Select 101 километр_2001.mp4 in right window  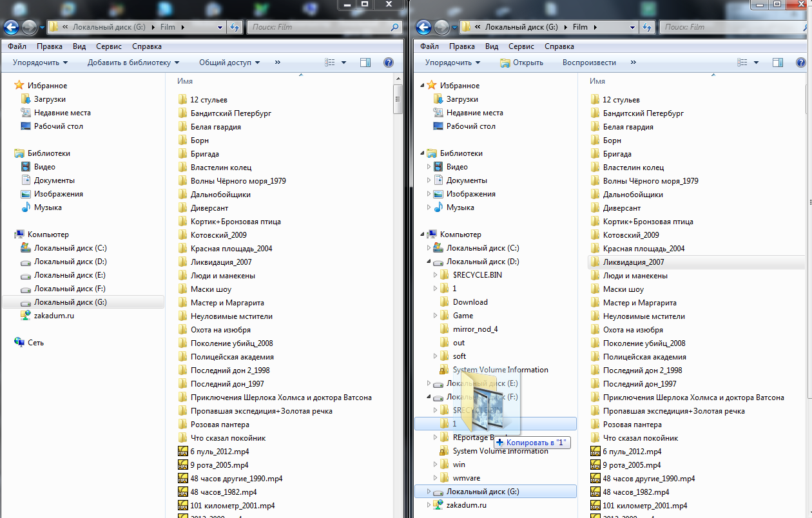point(644,506)
